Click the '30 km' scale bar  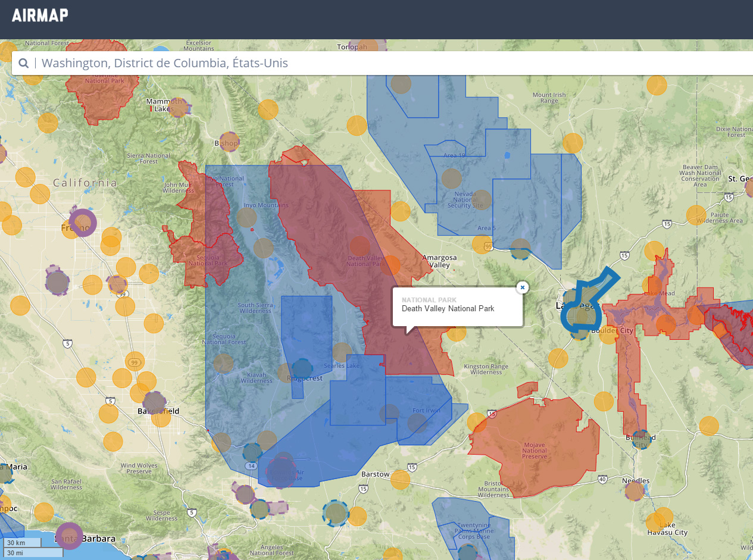(x=22, y=543)
